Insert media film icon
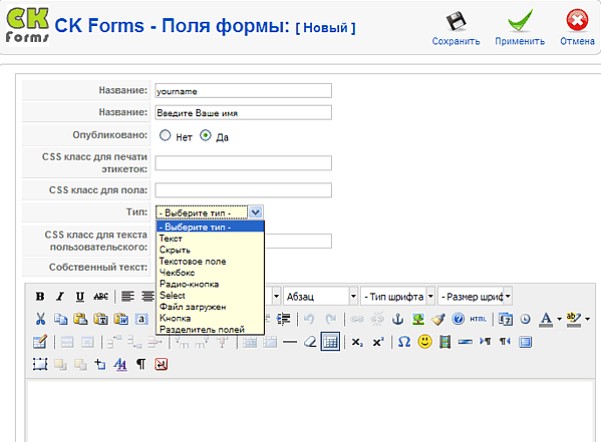The height and width of the screenshot is (442, 601). [445, 342]
